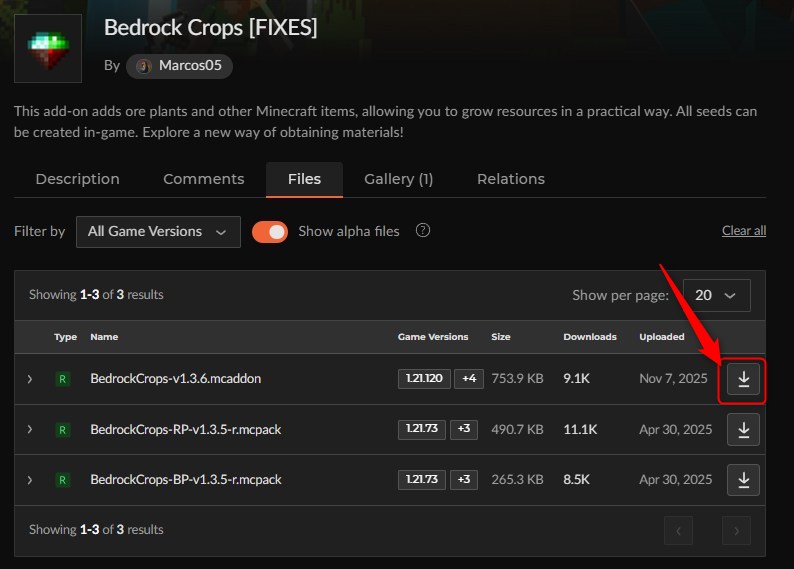Viewport: 794px width, 569px height.
Task: Click the Name column header
Action: click(x=104, y=337)
